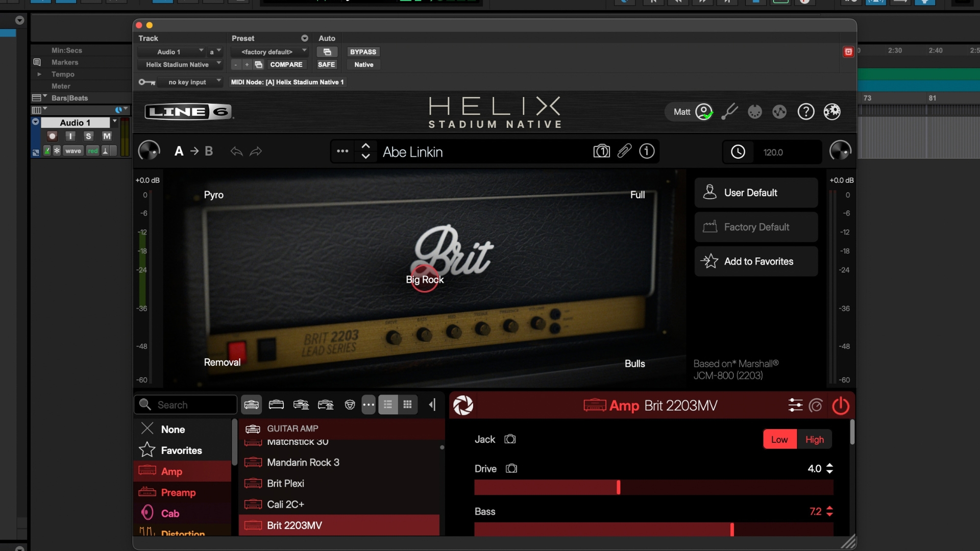Set Jack to Low
This screenshot has width=980, height=551.
click(x=779, y=439)
